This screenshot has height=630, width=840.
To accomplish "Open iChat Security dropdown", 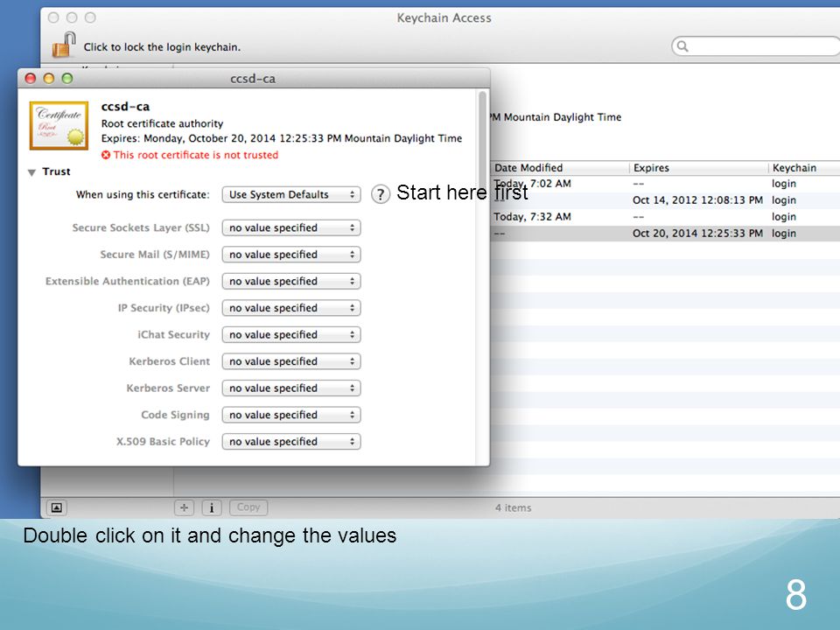I will [x=291, y=335].
